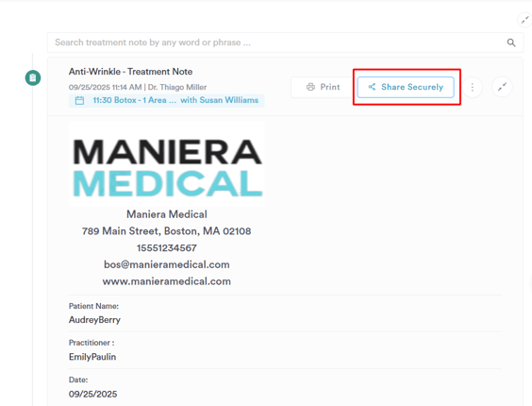The height and width of the screenshot is (406, 532).
Task: Click the calendar icon beside 11:30 Botox
Action: coord(79,100)
